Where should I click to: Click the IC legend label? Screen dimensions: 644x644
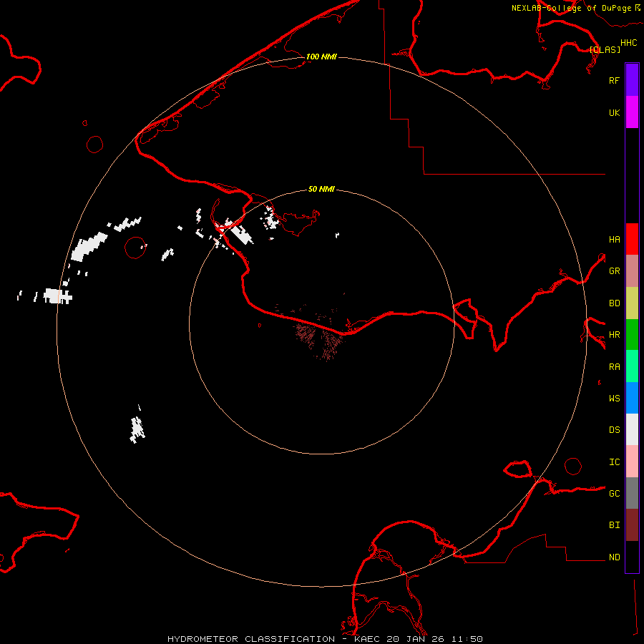pos(614,462)
